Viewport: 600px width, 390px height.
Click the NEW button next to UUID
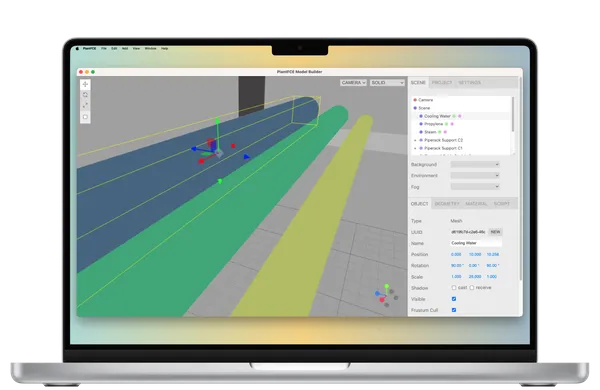(x=496, y=232)
